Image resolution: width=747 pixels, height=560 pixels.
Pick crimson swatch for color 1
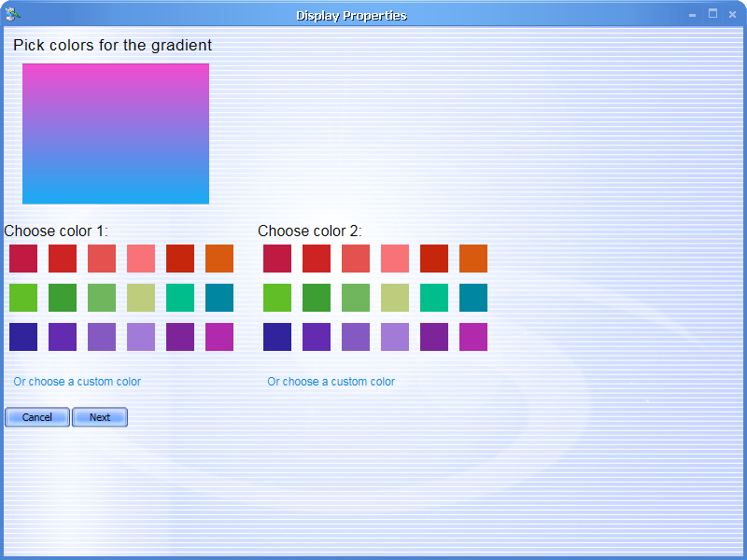23,259
